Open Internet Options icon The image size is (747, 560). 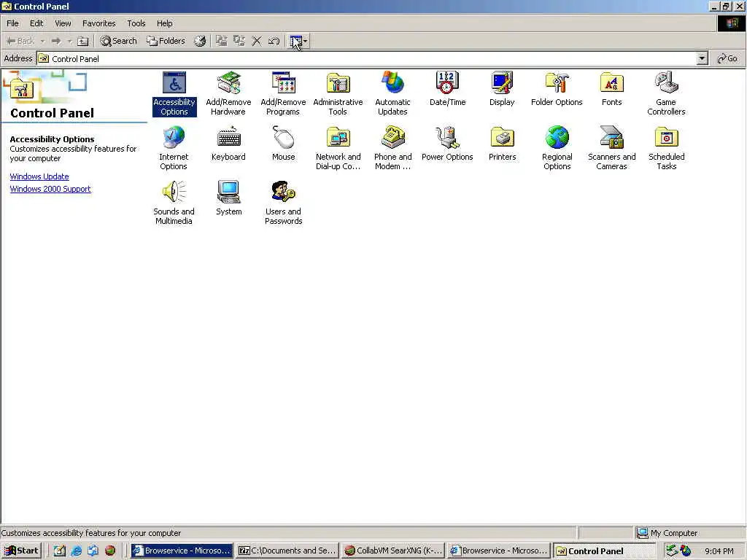(x=174, y=148)
